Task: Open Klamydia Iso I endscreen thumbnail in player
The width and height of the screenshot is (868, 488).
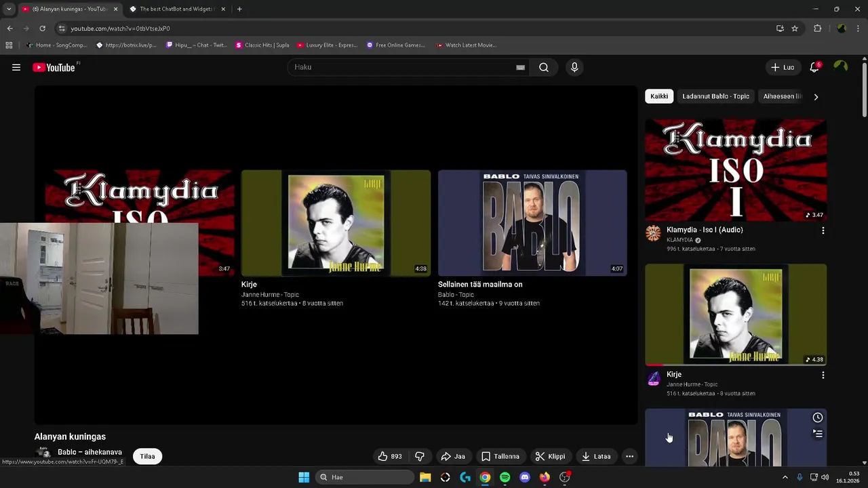Action: pos(140,197)
